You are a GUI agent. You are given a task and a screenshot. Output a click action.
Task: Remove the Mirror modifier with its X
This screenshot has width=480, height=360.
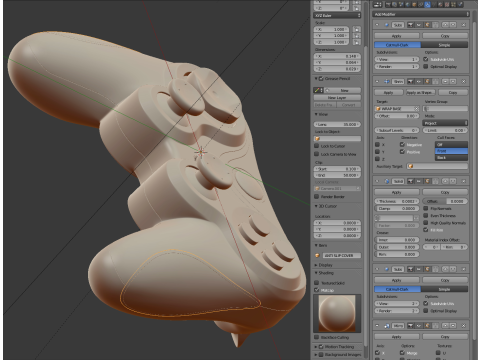(464, 325)
